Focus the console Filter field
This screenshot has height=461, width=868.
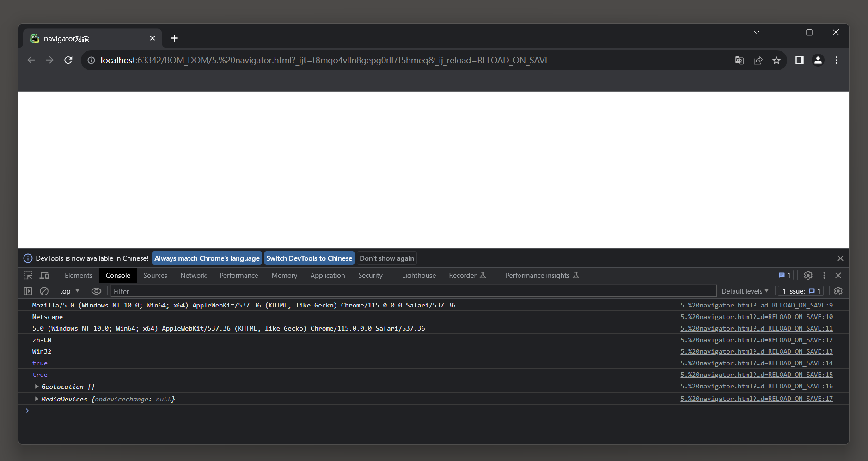pyautogui.click(x=414, y=291)
